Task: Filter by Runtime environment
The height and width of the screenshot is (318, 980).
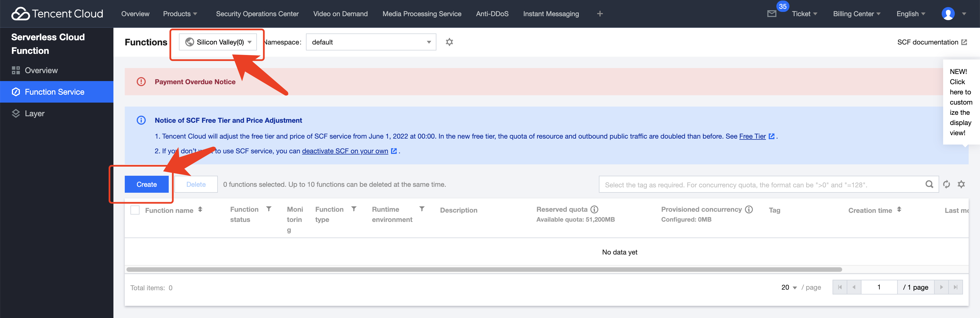Action: point(422,209)
